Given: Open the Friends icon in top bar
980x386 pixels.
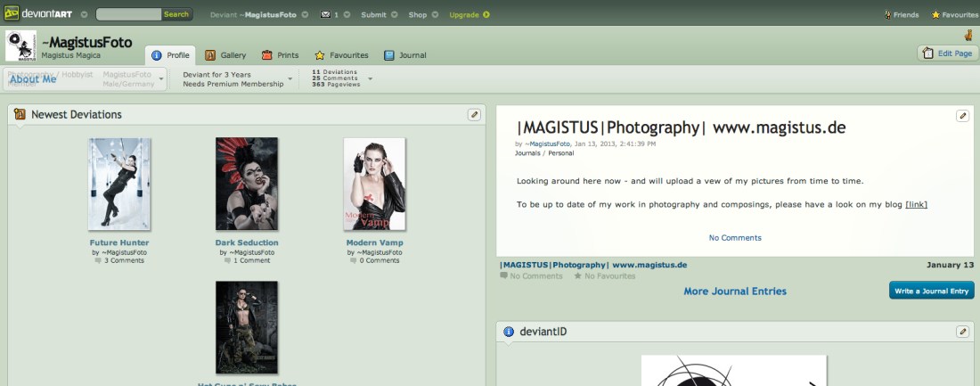Looking at the screenshot, I should point(887,14).
